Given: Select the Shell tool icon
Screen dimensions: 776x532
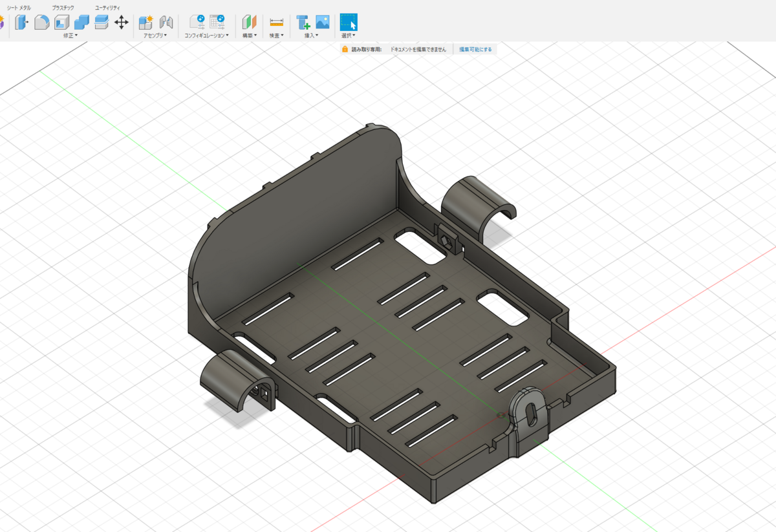Looking at the screenshot, I should [62, 23].
